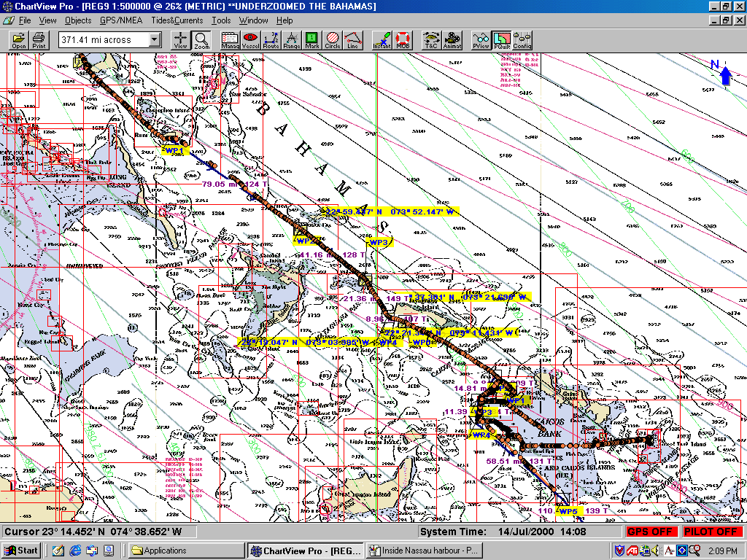Click the 79.05 mi 124 T leg label
Viewport: 747px width, 560px height.
tap(234, 184)
